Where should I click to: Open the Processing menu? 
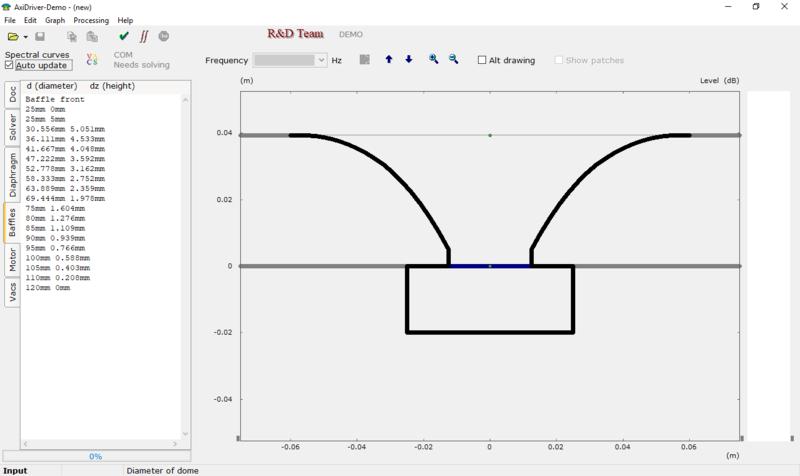[x=91, y=20]
